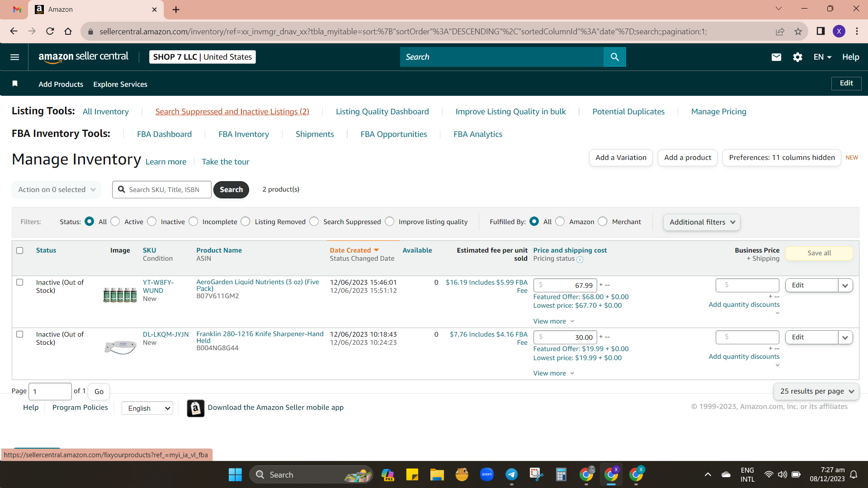Click the Add a Variation button
This screenshot has height=488, width=868.
[621, 158]
